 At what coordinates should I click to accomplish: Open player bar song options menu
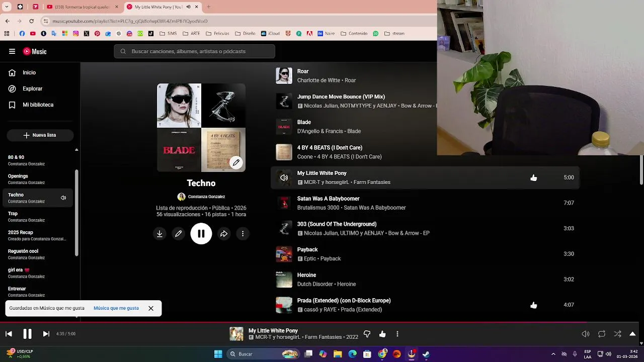coord(397,334)
